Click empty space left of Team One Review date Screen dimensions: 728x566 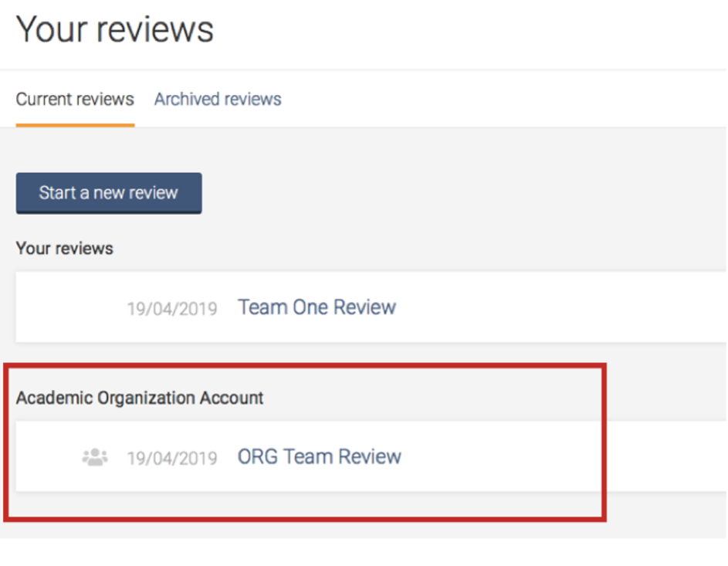[69, 307]
